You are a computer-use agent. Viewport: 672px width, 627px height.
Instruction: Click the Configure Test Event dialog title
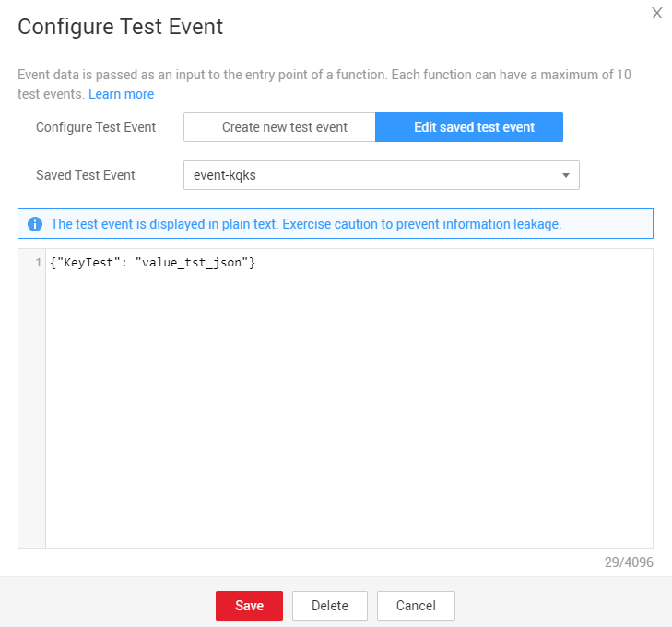pyautogui.click(x=121, y=27)
